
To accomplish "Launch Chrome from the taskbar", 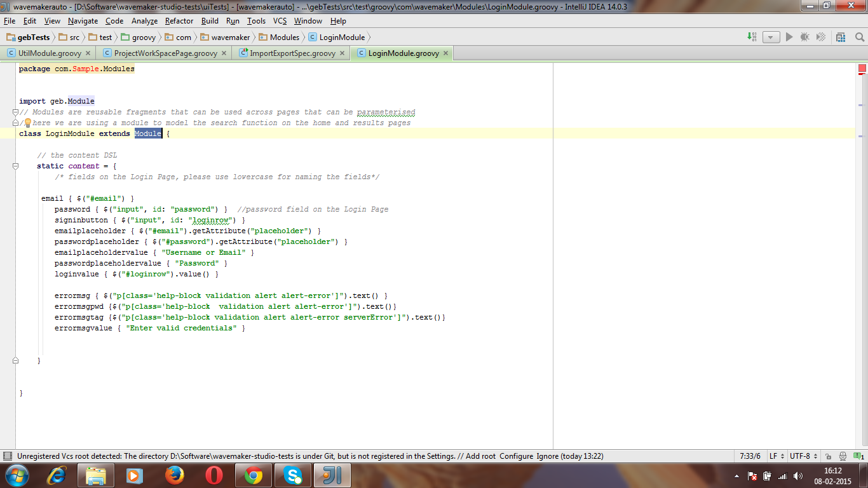I will pos(254,475).
